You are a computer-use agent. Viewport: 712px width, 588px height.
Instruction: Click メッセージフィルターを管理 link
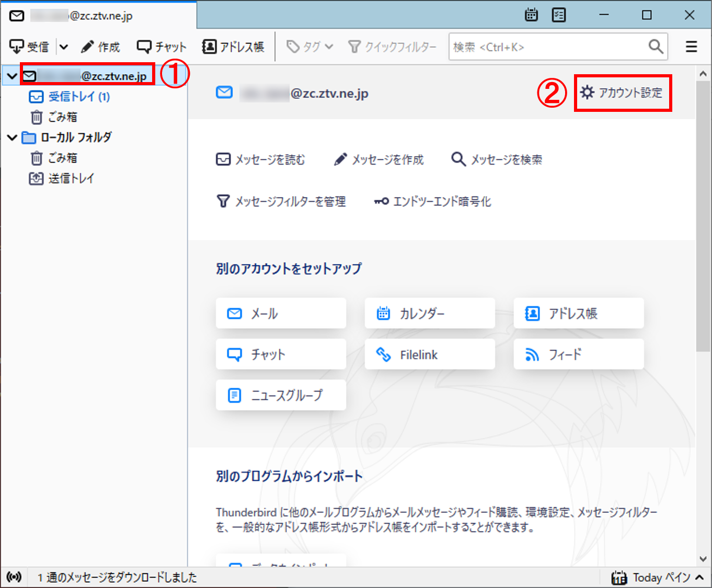pos(281,201)
